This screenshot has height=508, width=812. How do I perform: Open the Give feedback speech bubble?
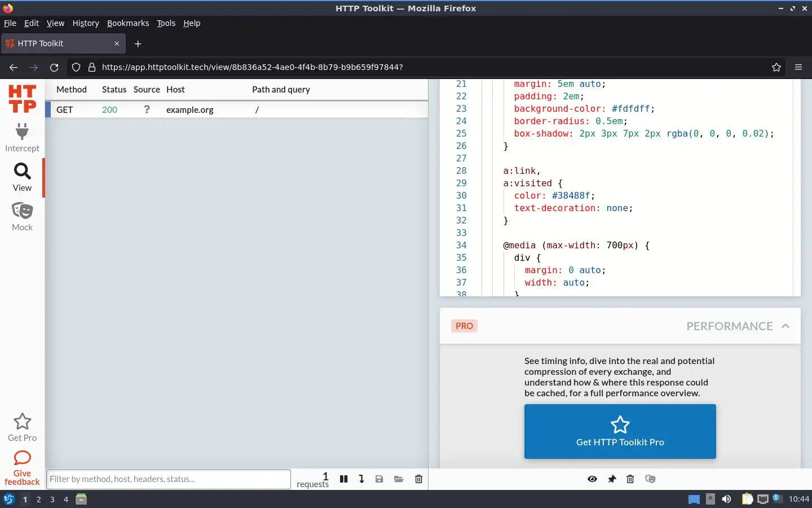click(x=22, y=458)
